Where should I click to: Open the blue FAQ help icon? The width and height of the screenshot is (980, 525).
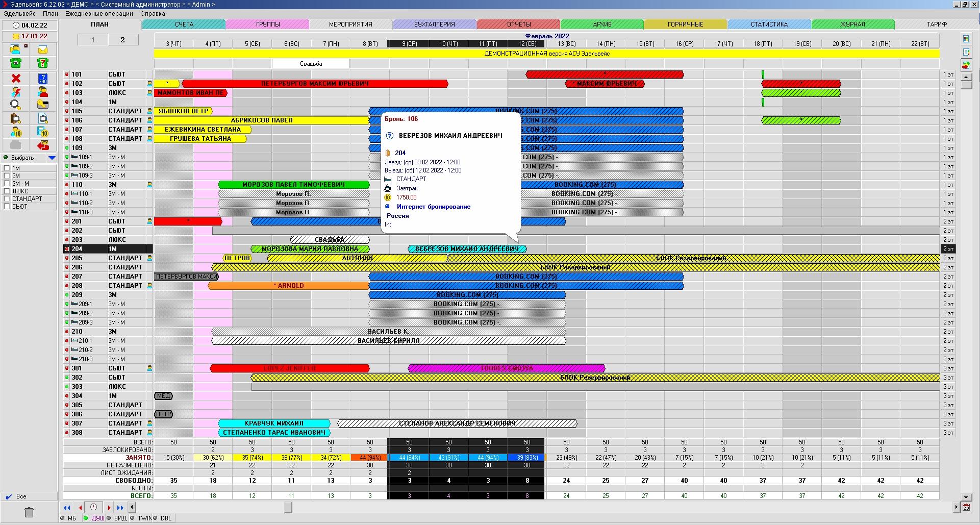coord(43,79)
